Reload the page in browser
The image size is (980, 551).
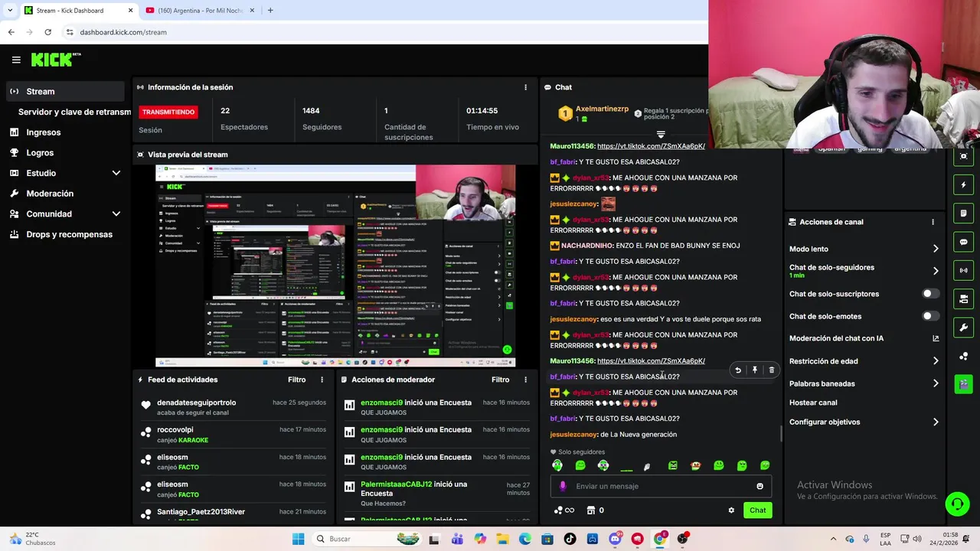click(x=47, y=32)
